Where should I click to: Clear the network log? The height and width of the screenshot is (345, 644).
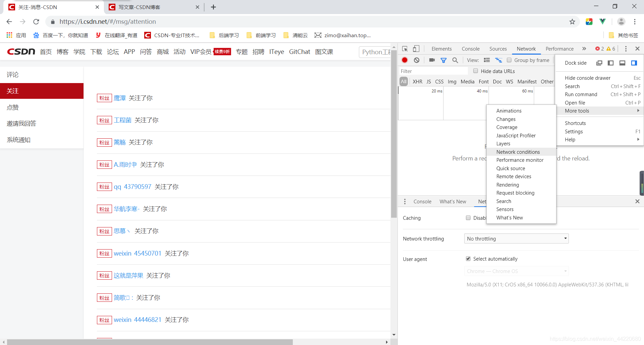[417, 60]
